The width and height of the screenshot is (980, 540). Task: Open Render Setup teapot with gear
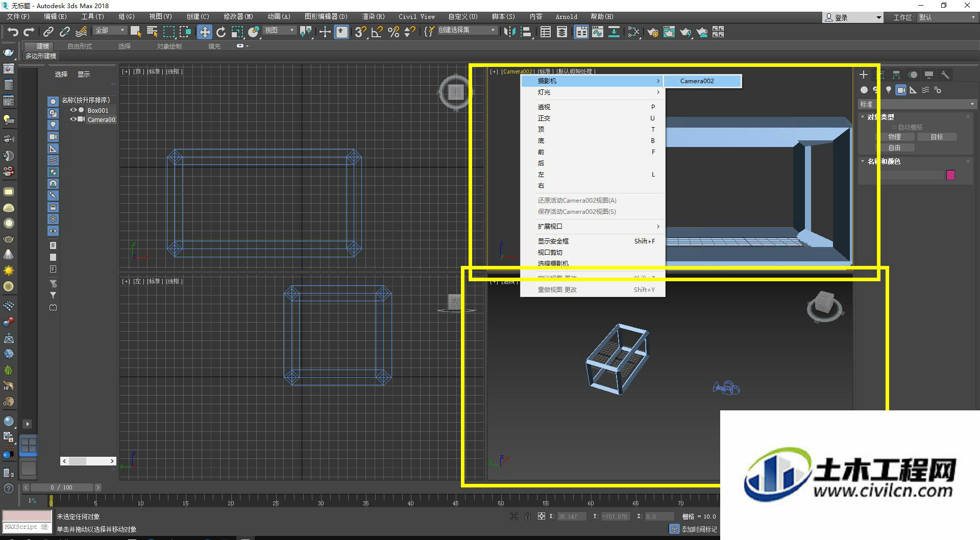(x=653, y=32)
